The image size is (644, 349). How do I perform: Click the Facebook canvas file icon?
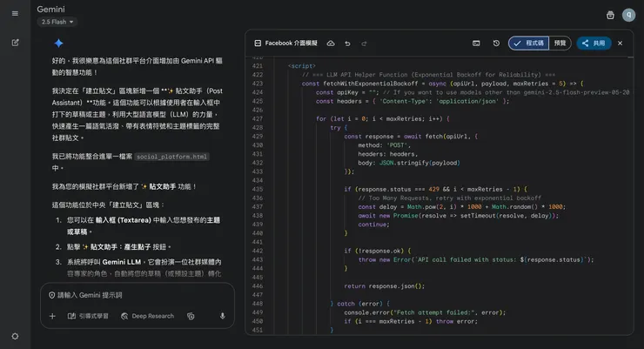(x=258, y=44)
